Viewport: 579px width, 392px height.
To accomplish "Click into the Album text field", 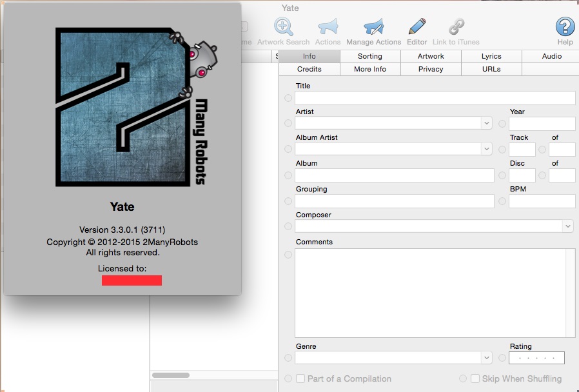I will pos(395,175).
